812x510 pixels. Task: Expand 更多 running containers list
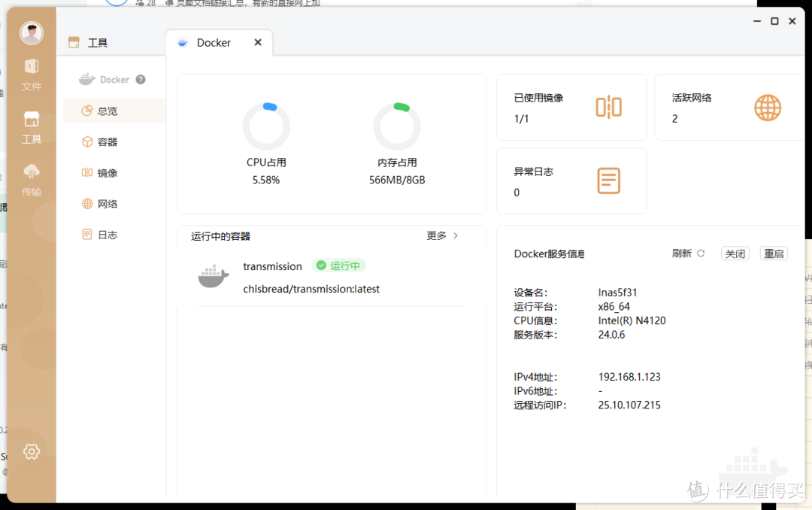point(442,236)
